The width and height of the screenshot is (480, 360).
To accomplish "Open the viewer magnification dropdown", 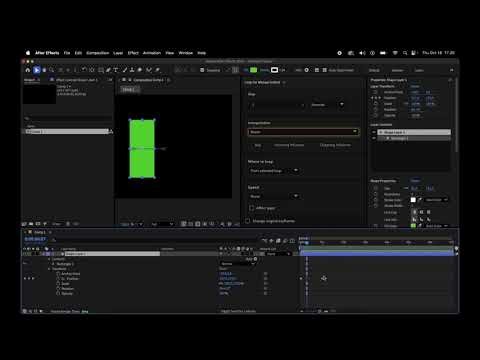I will [x=132, y=224].
